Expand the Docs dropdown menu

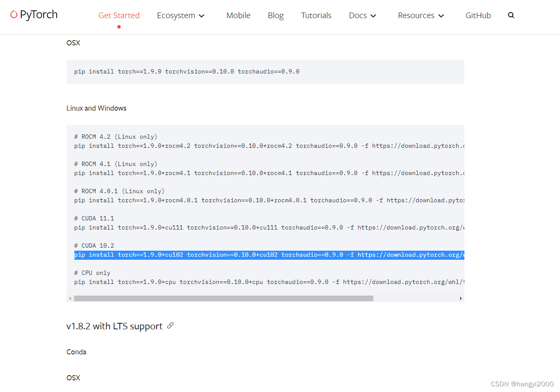click(362, 15)
